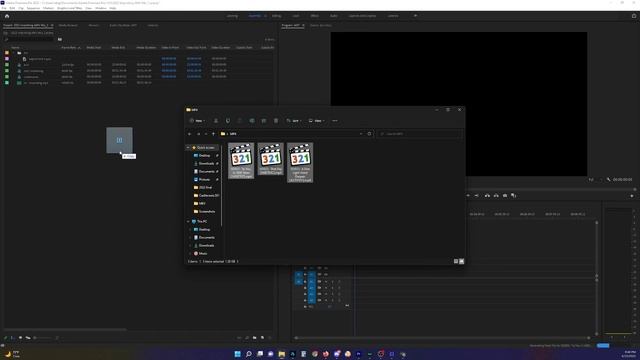Image resolution: width=640 pixels, height=360 pixels.
Task: Open File Explorer from the taskbar
Action: tap(282, 354)
